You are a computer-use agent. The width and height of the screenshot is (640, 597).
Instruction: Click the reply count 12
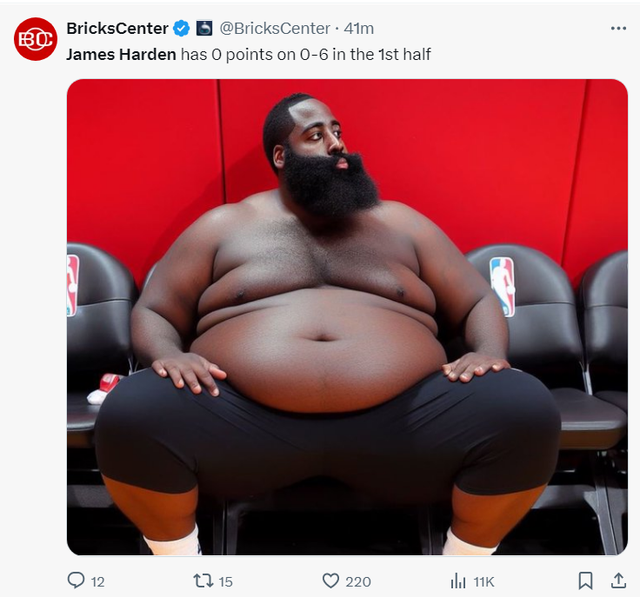pyautogui.click(x=98, y=581)
